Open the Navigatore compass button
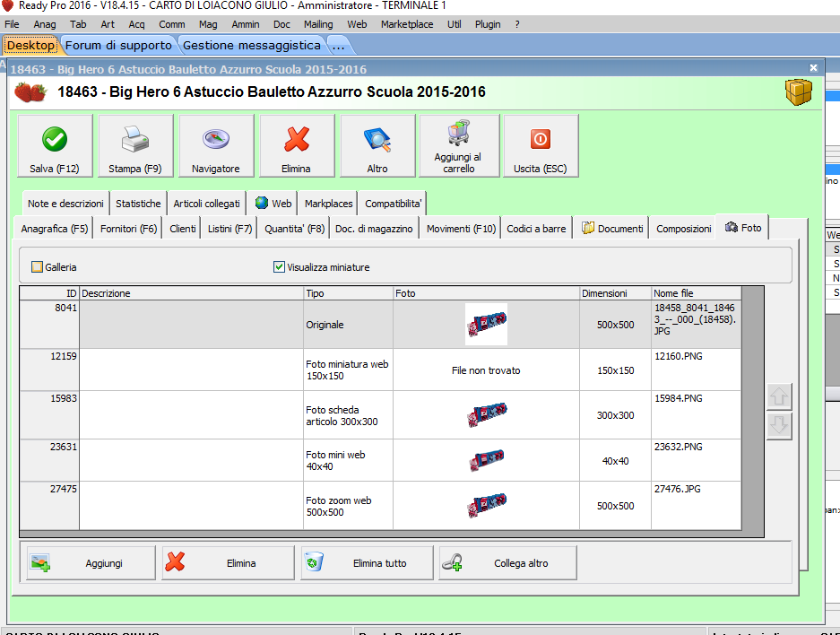Screen dimensions: 840x635 pos(216,145)
